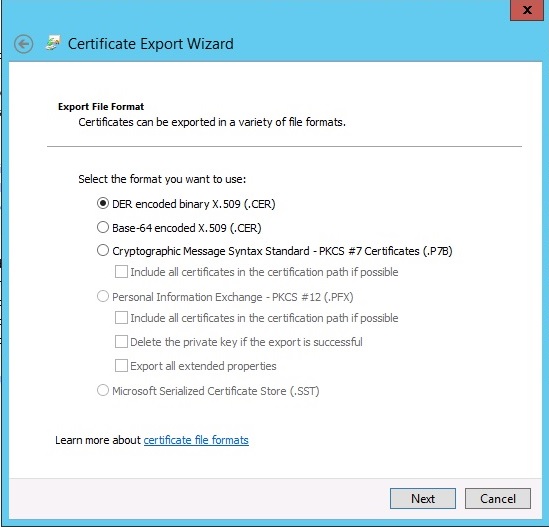The width and height of the screenshot is (549, 527).
Task: Click the Certificate Export Wizard title text
Action: (151, 44)
